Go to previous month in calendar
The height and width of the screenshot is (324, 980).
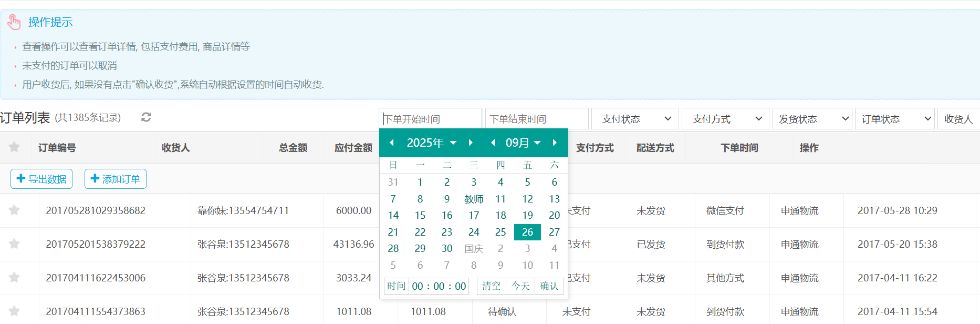tap(493, 143)
